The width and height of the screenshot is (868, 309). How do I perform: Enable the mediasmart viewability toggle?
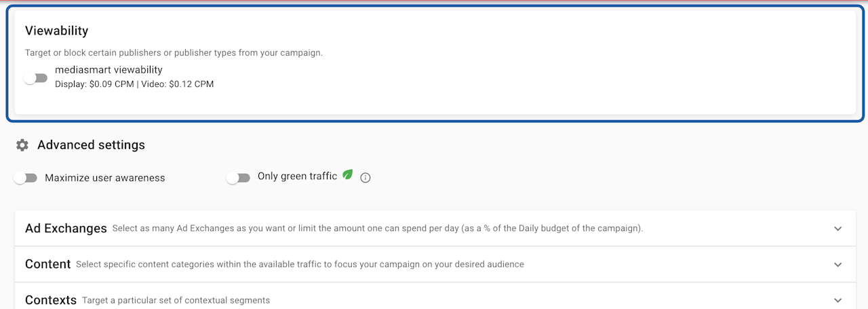click(35, 78)
